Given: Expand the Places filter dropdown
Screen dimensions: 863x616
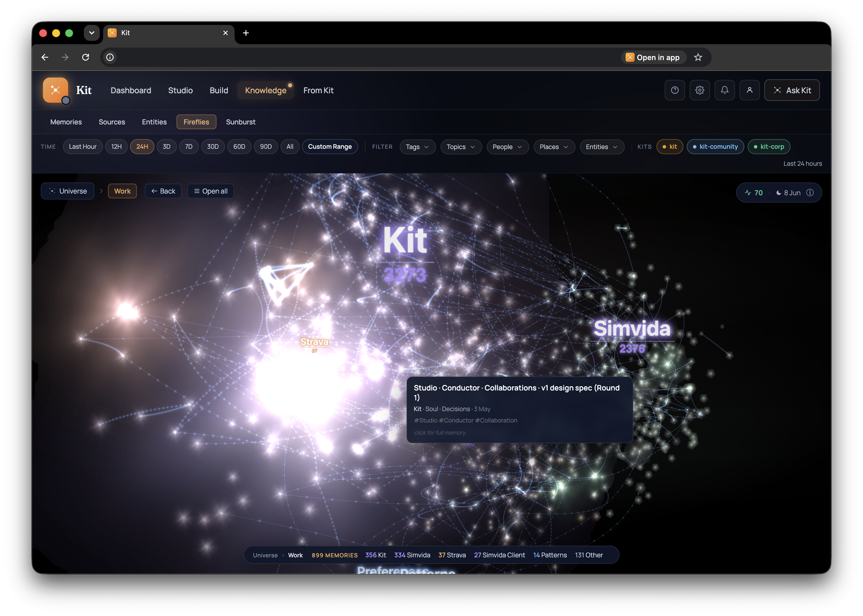Looking at the screenshot, I should (x=554, y=147).
